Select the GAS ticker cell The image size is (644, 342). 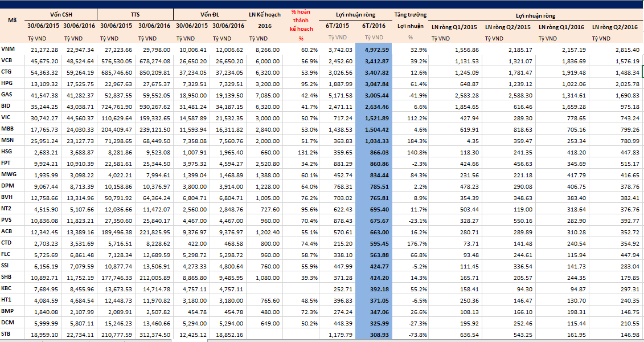pos(7,94)
